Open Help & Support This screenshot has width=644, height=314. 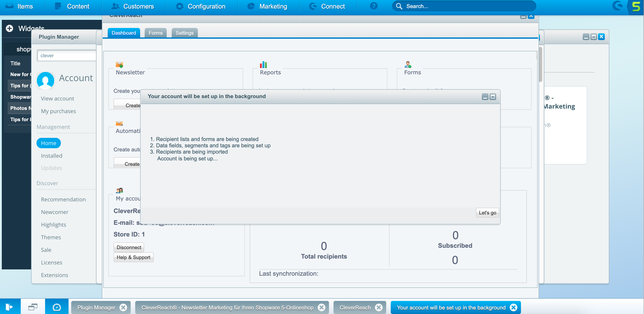pyautogui.click(x=133, y=257)
